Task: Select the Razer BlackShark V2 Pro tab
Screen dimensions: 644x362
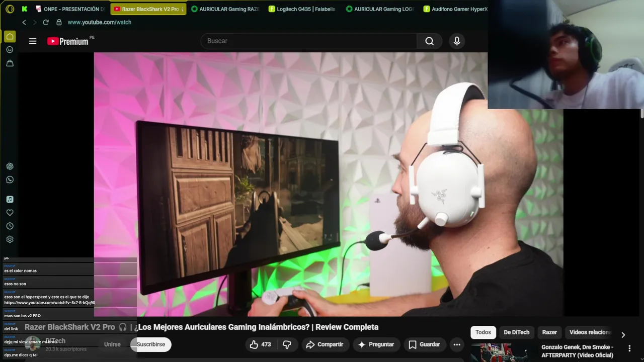Action: pyautogui.click(x=148, y=9)
